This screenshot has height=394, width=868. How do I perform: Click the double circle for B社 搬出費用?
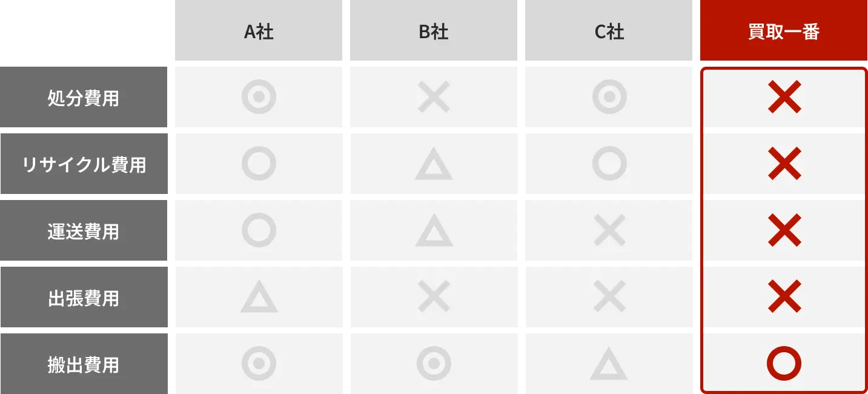click(x=434, y=364)
